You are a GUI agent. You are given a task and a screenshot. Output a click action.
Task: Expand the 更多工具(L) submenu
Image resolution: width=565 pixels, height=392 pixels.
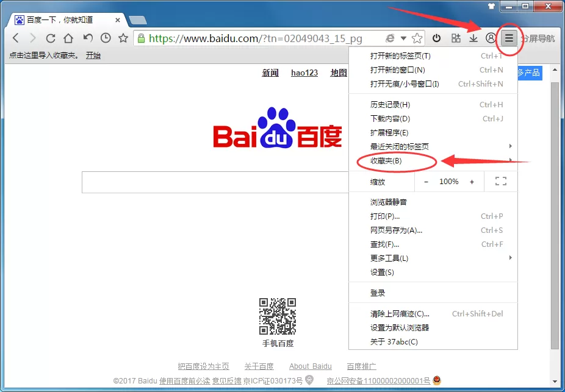point(433,258)
